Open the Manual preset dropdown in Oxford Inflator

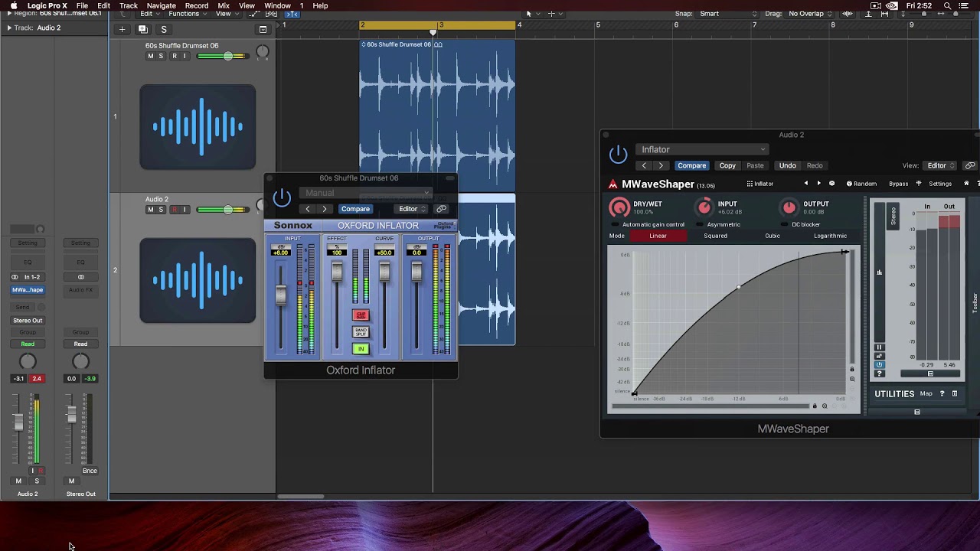[x=366, y=193]
